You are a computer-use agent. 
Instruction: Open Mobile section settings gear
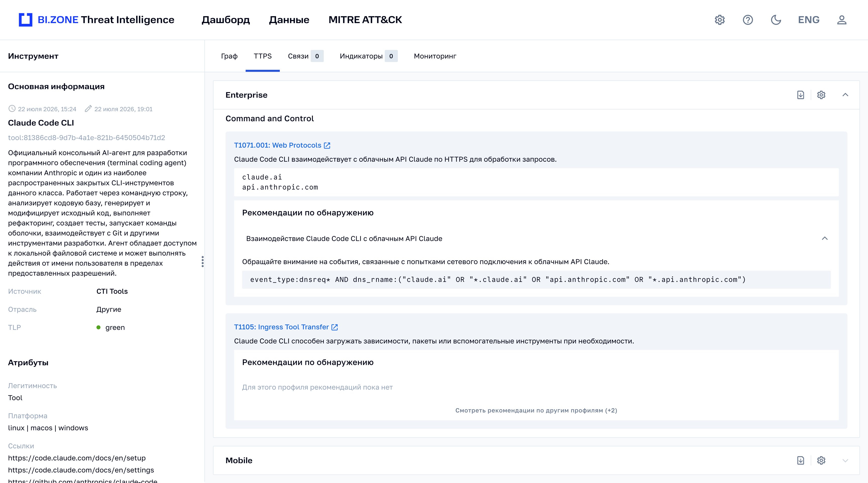[x=821, y=460]
